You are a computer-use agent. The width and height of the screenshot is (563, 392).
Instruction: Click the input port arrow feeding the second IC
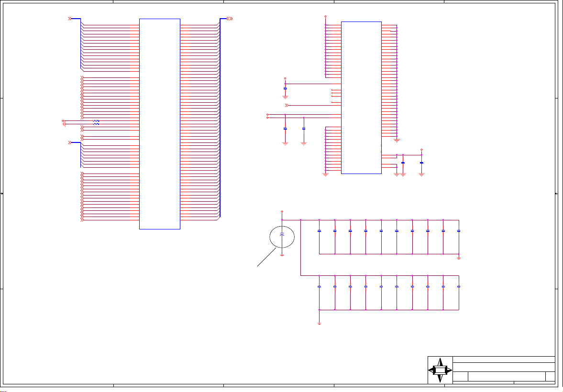[x=287, y=106]
